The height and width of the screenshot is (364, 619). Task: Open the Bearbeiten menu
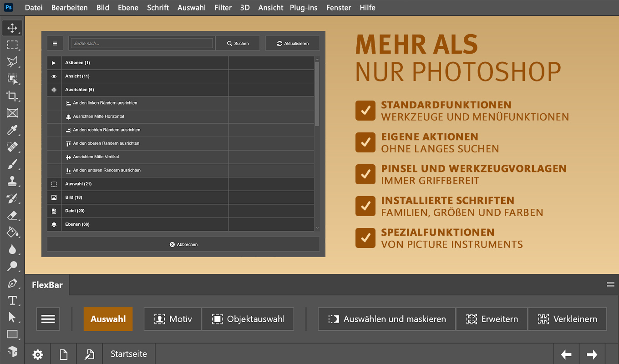point(70,7)
